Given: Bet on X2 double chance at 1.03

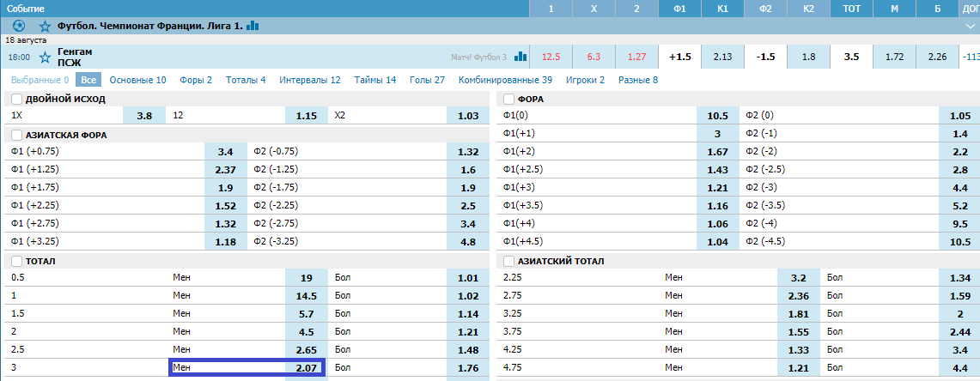Looking at the screenshot, I should tap(468, 116).
